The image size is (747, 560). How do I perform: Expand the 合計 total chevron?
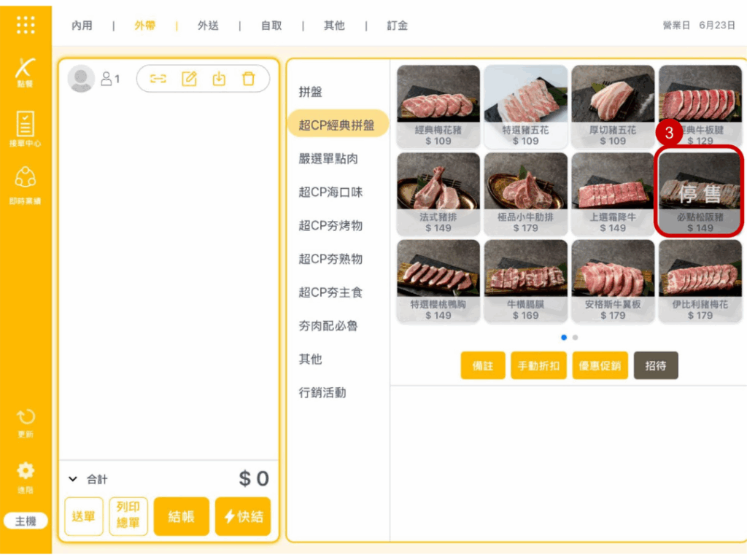click(x=73, y=479)
